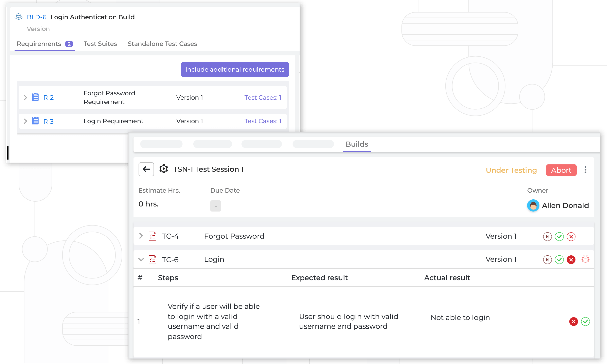Expand the TC-4 Forgot Password test case
The image size is (607, 364).
pyautogui.click(x=141, y=236)
